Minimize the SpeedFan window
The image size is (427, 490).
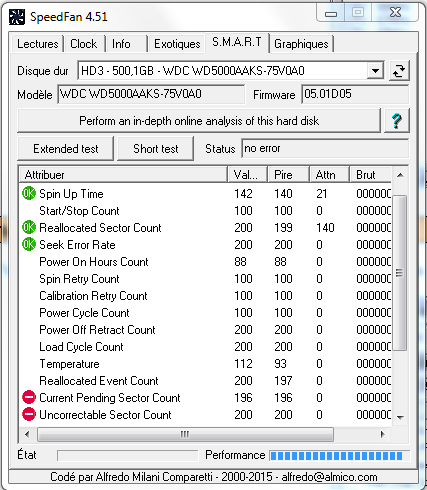pos(331,14)
